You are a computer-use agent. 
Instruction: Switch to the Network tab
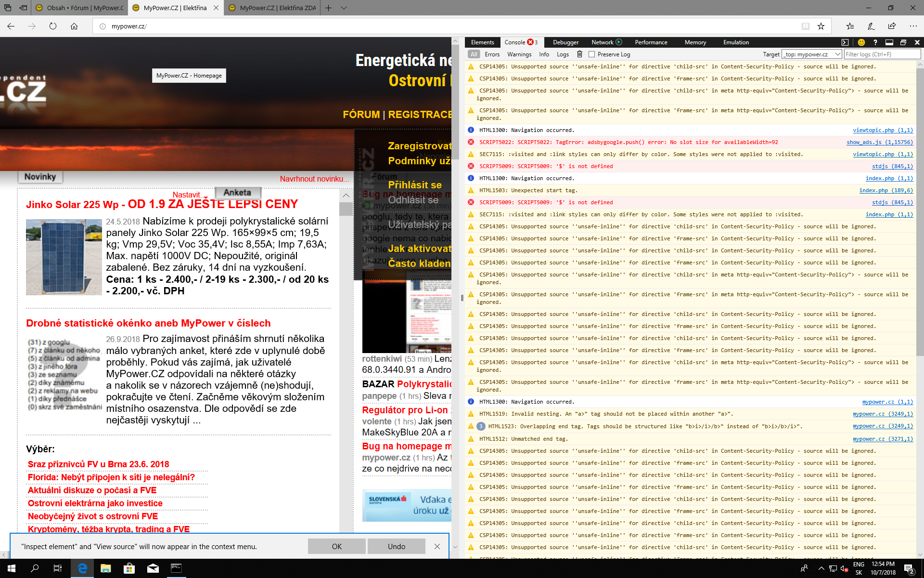click(606, 42)
